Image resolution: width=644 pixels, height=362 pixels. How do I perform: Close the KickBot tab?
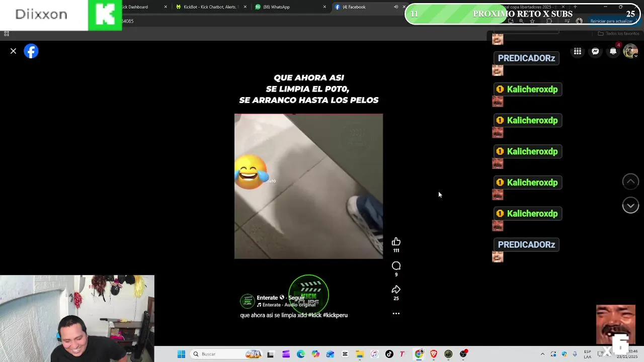(x=245, y=7)
